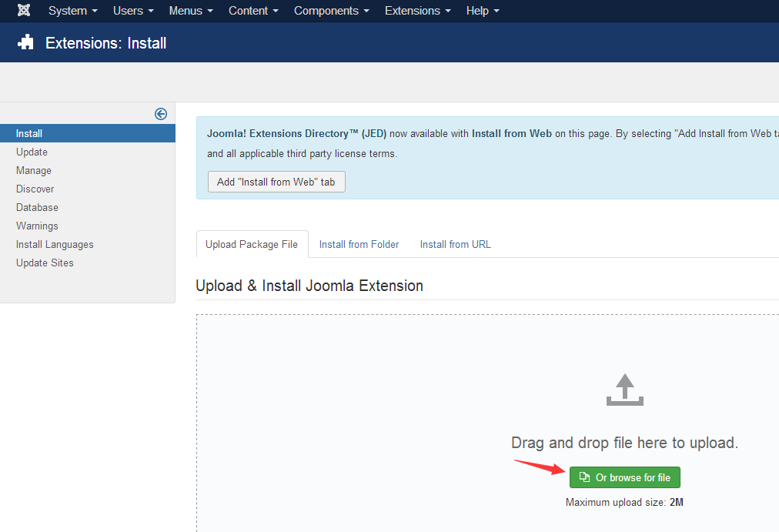This screenshot has height=532, width=779.
Task: Switch to the Install from URL tab
Action: [455, 244]
